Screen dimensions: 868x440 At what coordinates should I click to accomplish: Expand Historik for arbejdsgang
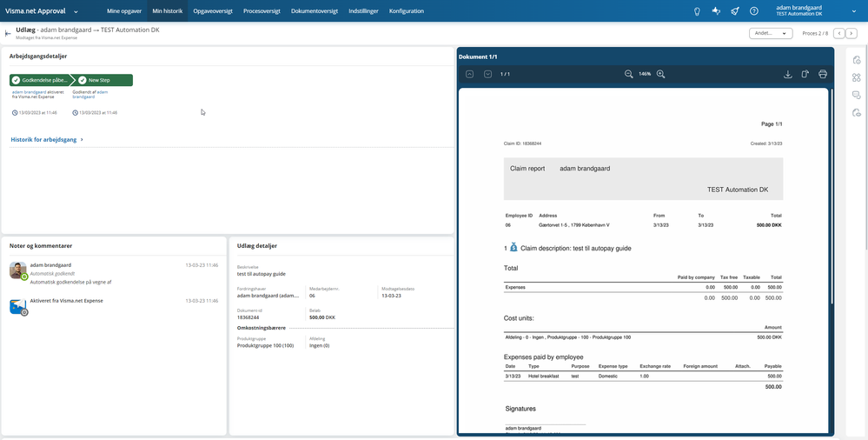point(47,140)
